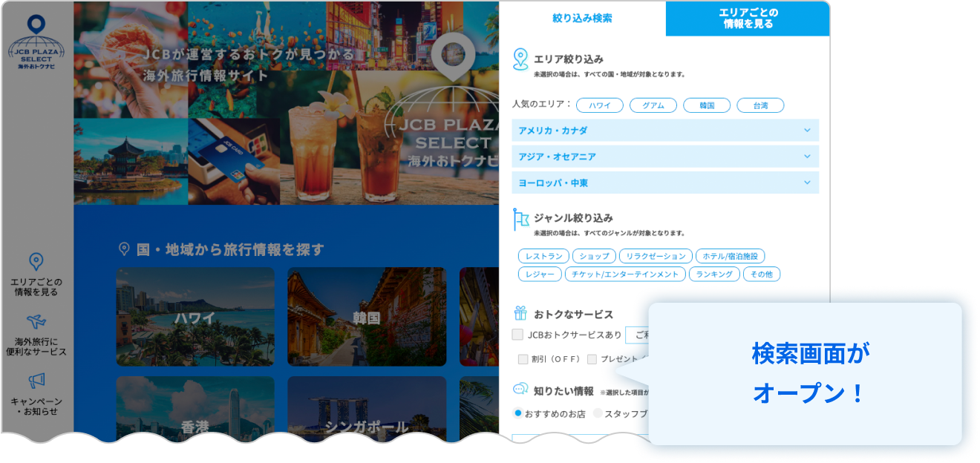980x463 pixels.
Task: Select the 台湾 popular area chip
Action: pyautogui.click(x=760, y=105)
